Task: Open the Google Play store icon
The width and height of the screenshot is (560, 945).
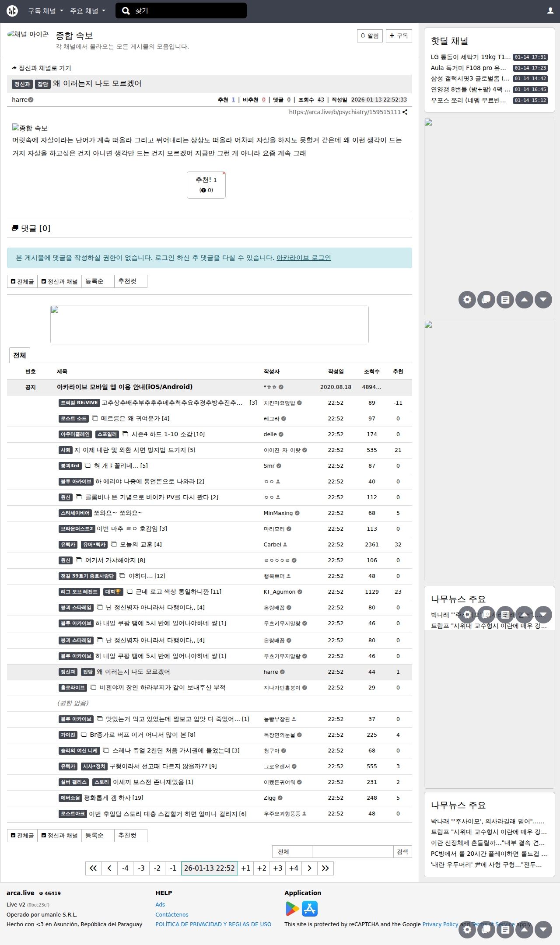Action: point(292,909)
